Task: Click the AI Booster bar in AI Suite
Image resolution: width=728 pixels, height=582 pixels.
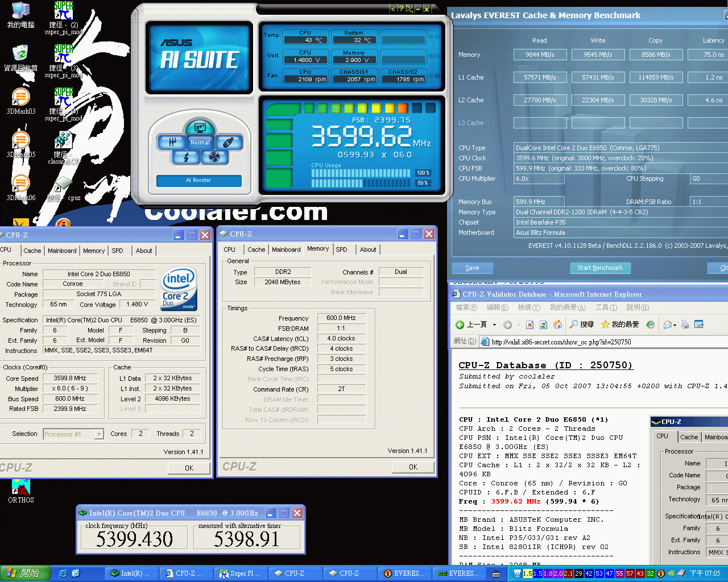Action: (198, 180)
